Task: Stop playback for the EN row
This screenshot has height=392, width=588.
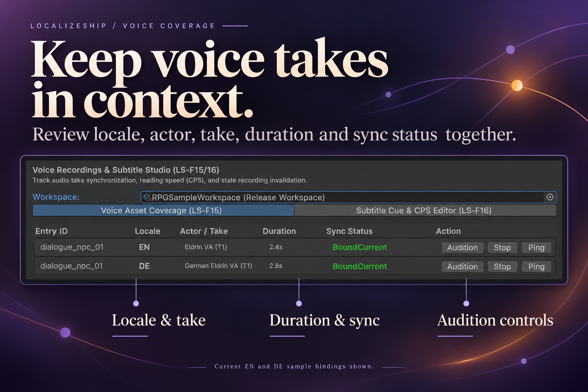Action: tap(502, 248)
